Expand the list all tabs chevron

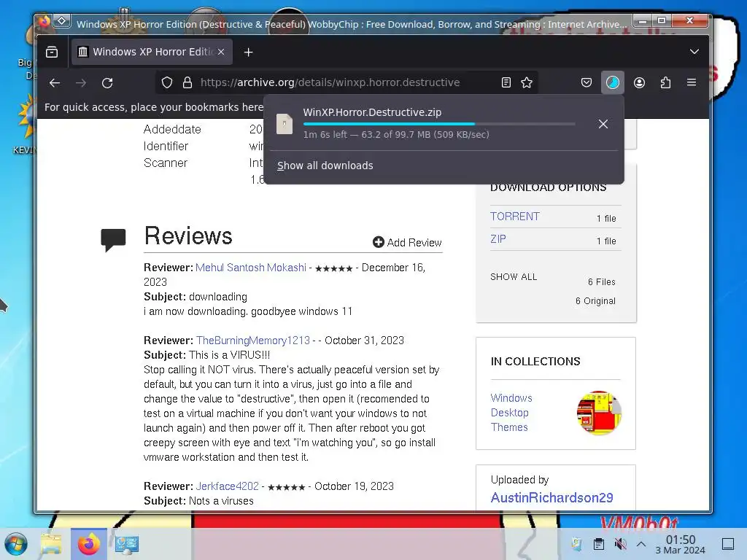694,52
